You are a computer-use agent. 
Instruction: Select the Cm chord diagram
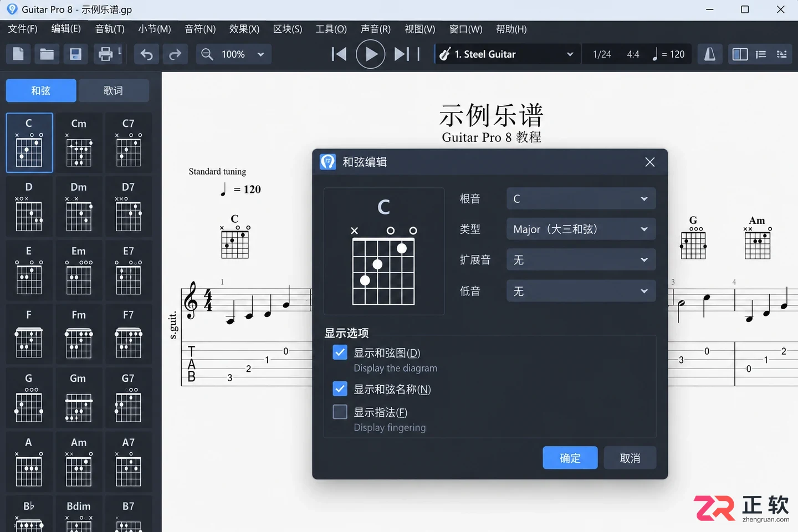tap(79, 143)
